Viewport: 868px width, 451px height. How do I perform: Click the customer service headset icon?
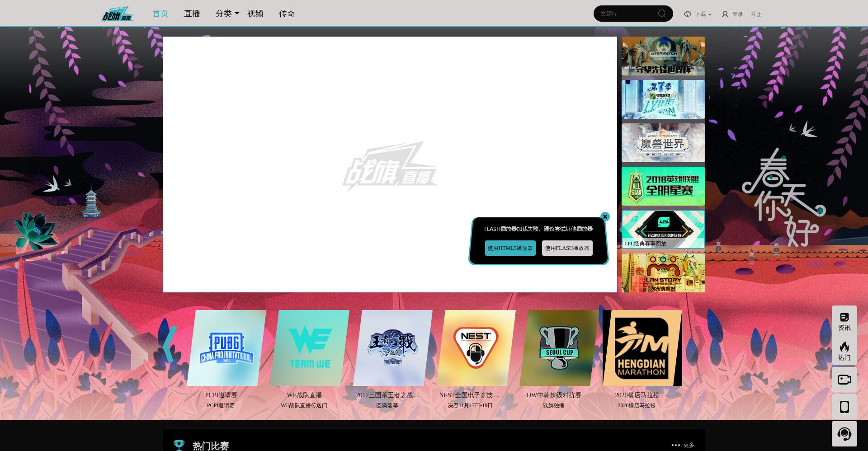[844, 434]
